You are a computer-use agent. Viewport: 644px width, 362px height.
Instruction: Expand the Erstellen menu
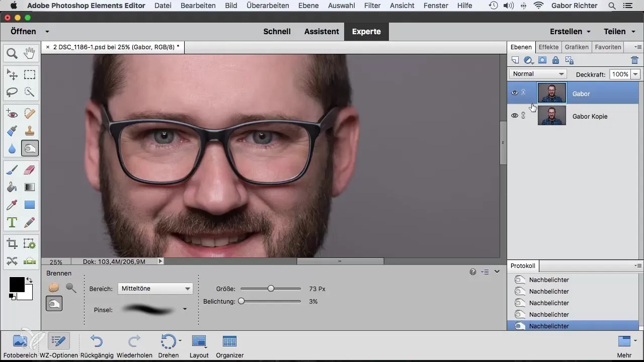click(570, 31)
